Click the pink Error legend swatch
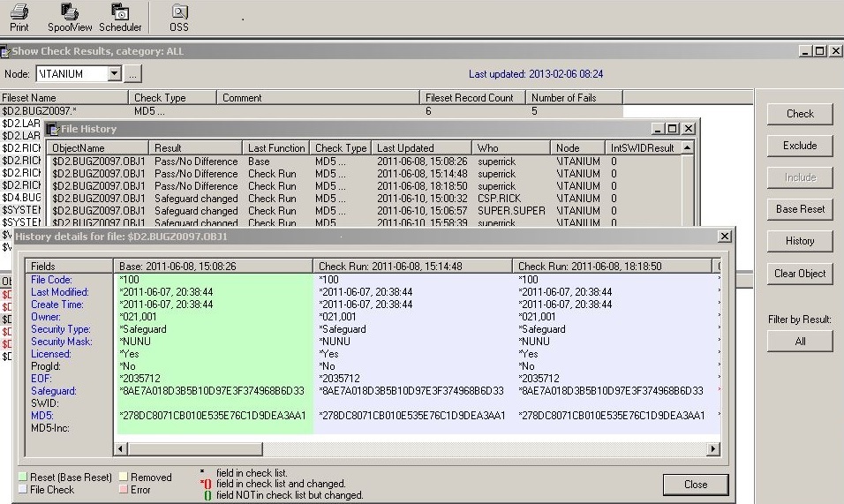The image size is (844, 504). (124, 489)
